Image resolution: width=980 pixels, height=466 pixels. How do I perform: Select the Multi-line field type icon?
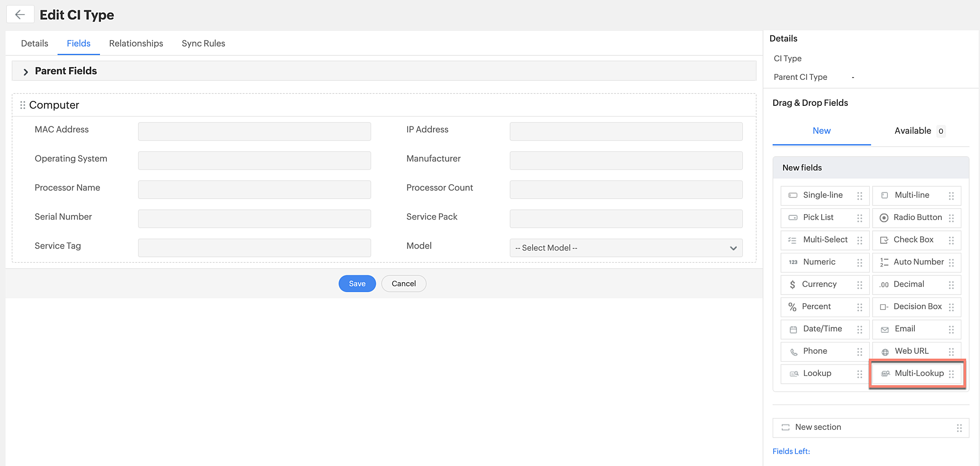tap(884, 195)
